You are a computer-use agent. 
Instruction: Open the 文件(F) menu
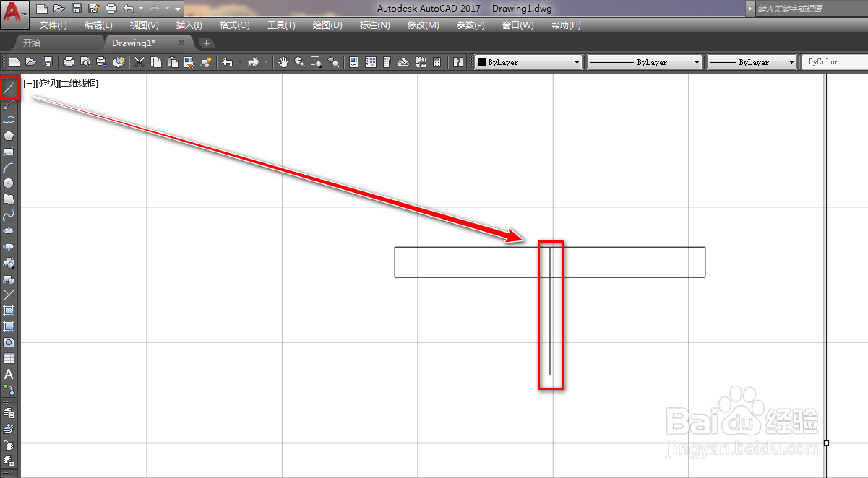(53, 25)
